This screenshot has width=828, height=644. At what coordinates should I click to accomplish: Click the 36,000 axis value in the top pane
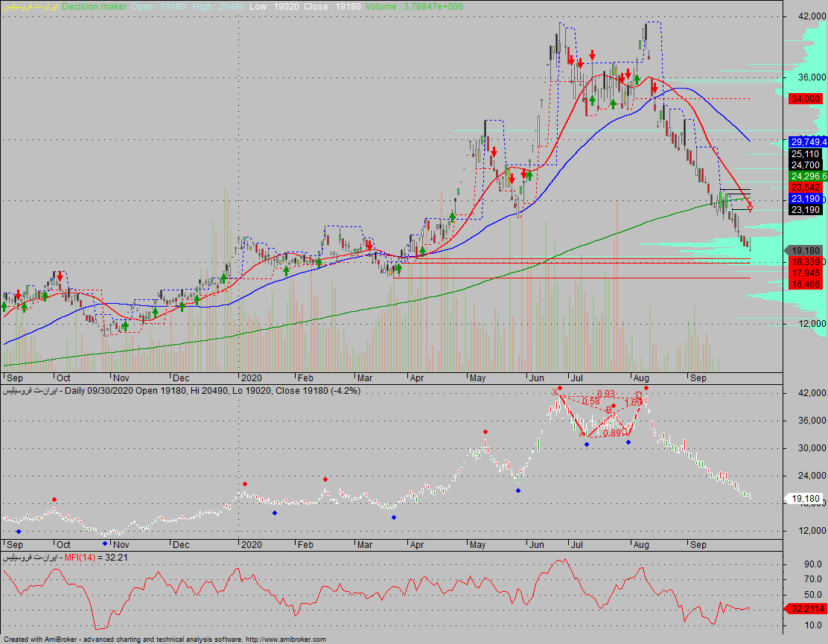[812, 77]
